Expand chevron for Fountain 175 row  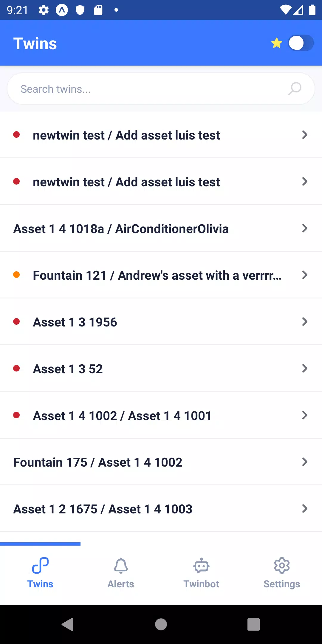(305, 462)
